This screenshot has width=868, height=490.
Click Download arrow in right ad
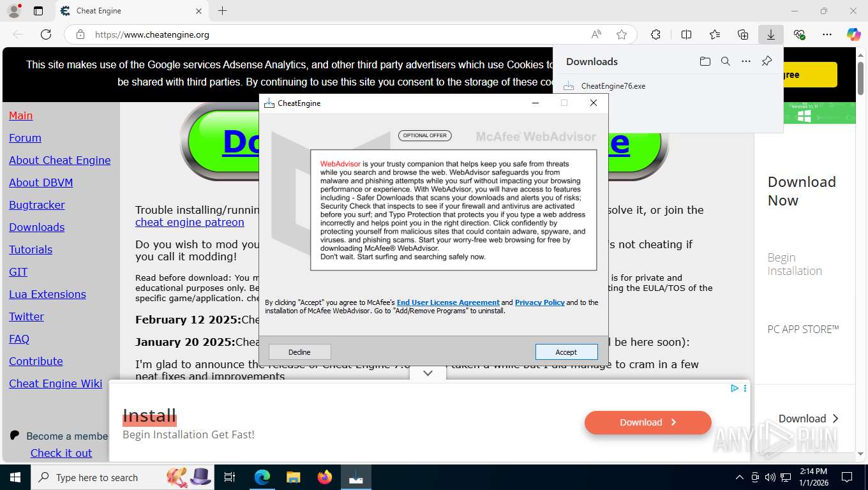809,419
